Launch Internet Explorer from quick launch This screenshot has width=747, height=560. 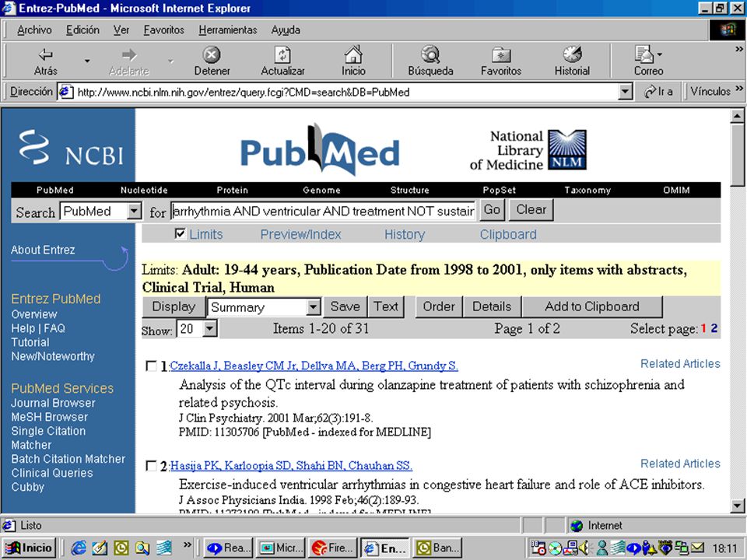(79, 548)
